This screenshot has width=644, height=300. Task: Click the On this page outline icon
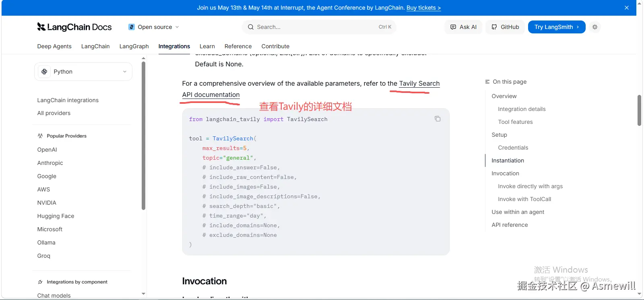tap(487, 82)
